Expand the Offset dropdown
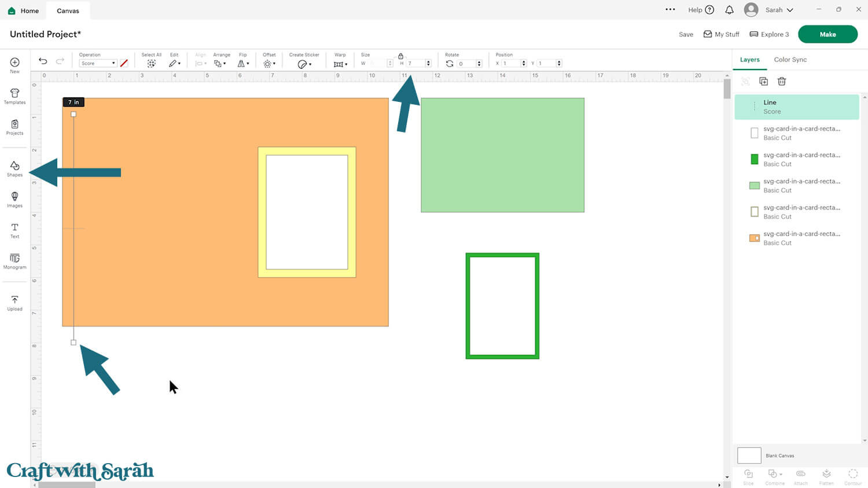Screen dimensions: 868x488 tap(269, 64)
